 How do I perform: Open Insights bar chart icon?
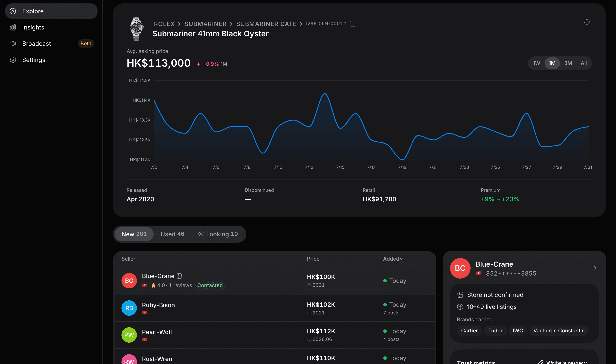(x=13, y=27)
